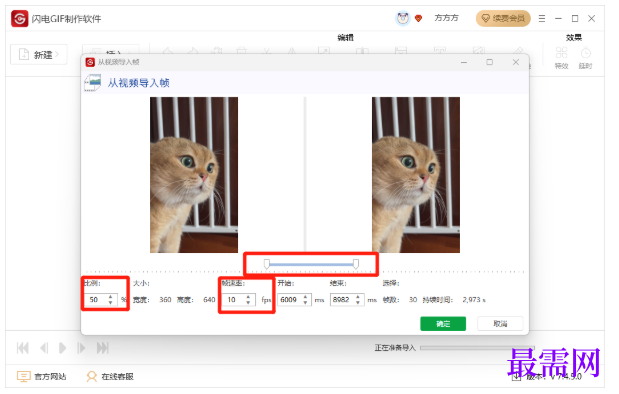Open the 方方方 account name

tap(446, 18)
